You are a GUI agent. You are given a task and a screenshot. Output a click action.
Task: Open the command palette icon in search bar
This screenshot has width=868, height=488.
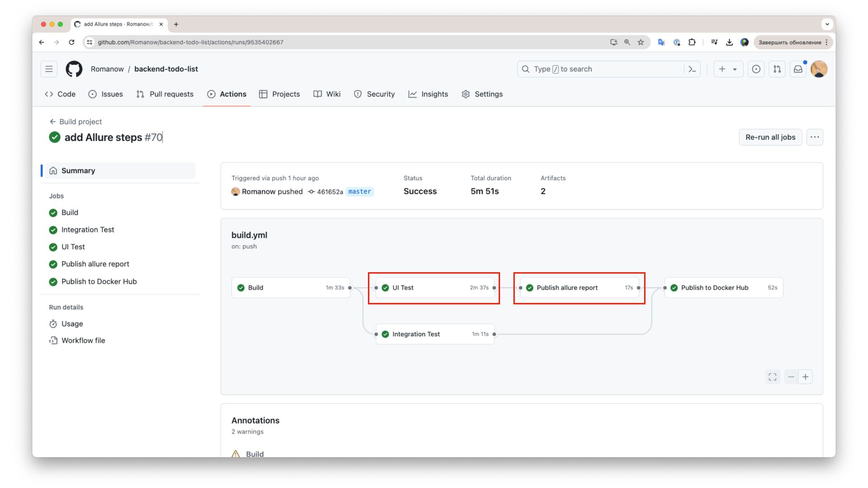pyautogui.click(x=692, y=69)
